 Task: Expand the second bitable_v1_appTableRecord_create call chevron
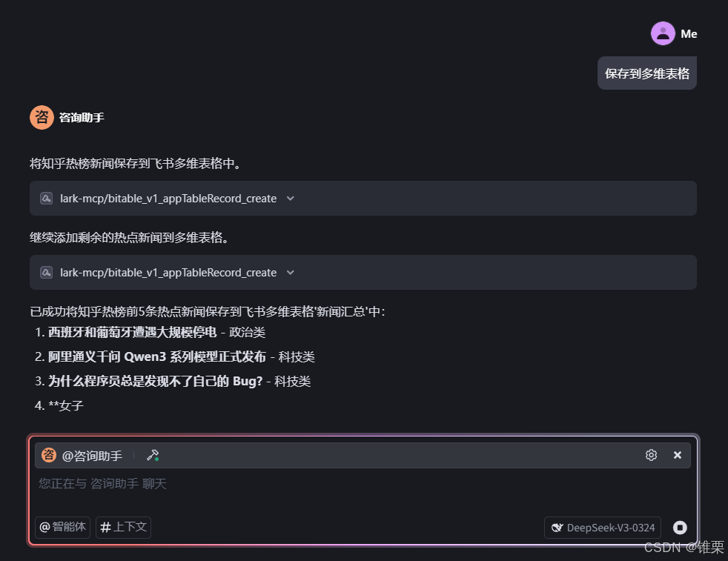point(290,273)
